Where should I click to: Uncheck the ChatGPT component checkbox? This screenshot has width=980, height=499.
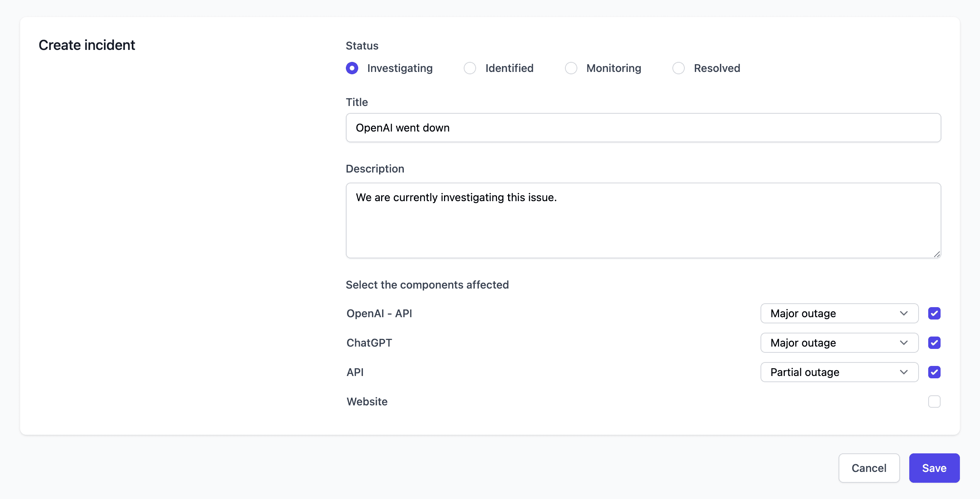coord(934,343)
